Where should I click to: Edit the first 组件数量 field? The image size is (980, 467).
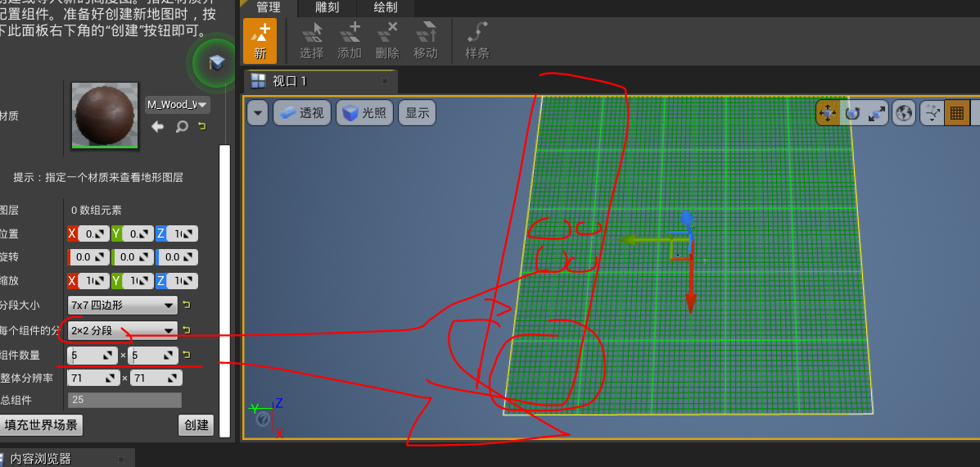pyautogui.click(x=93, y=355)
